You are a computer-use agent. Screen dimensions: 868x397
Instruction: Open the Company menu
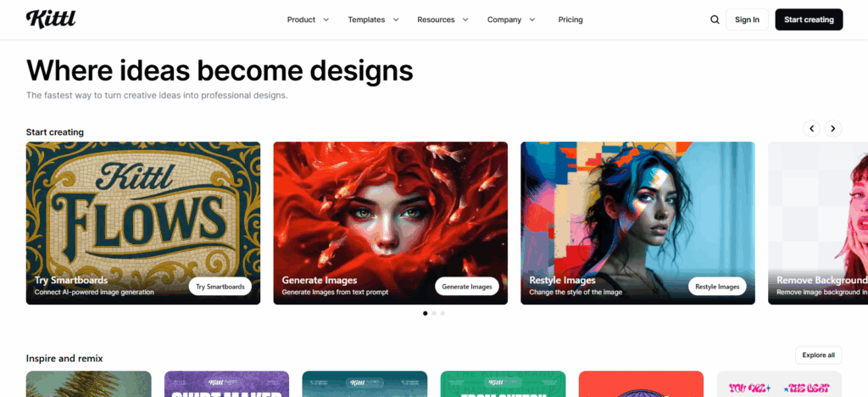pyautogui.click(x=511, y=20)
